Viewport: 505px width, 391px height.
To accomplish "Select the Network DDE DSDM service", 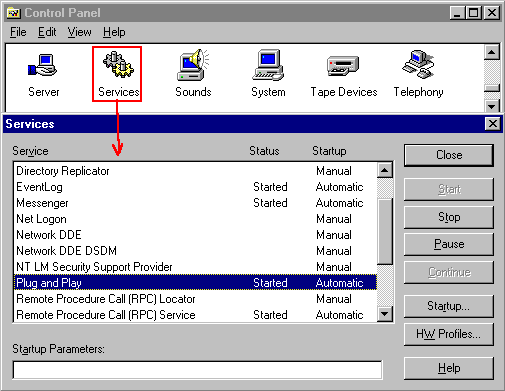I will point(195,251).
